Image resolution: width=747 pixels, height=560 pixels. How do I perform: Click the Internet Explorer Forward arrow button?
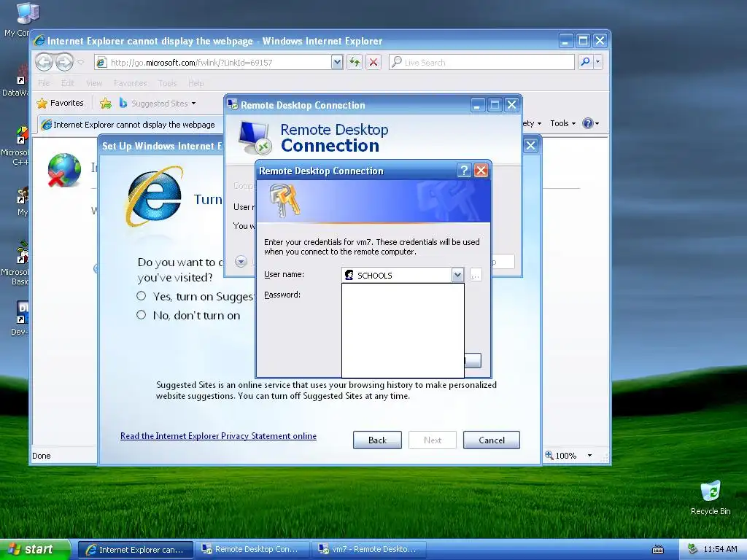64,62
